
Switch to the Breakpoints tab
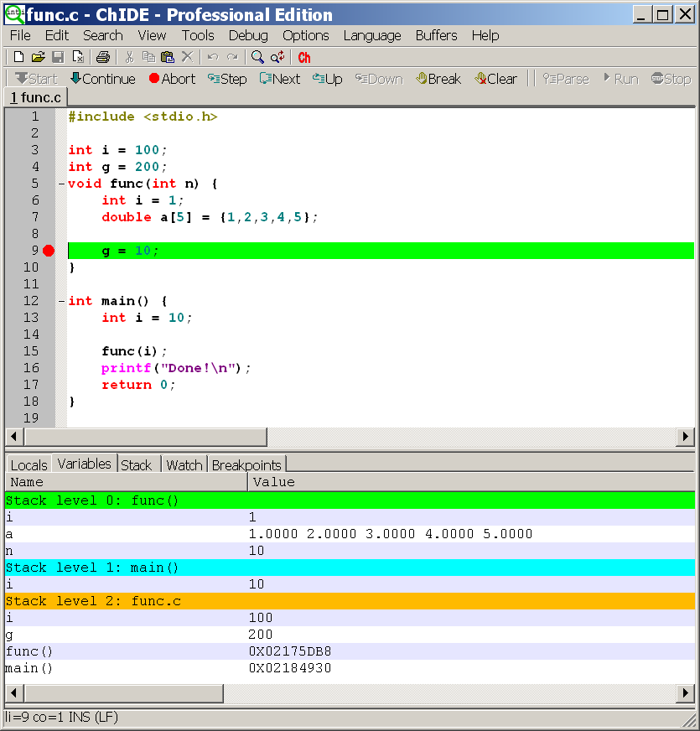(246, 465)
